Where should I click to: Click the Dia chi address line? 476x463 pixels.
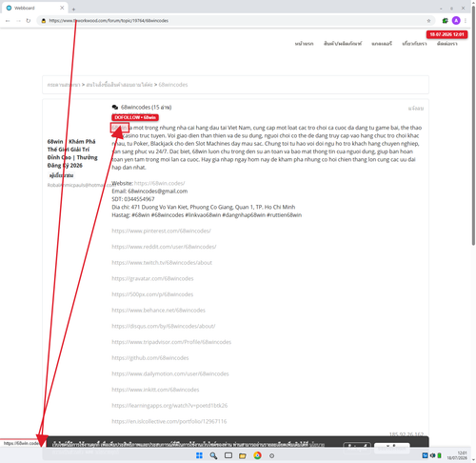204,207
